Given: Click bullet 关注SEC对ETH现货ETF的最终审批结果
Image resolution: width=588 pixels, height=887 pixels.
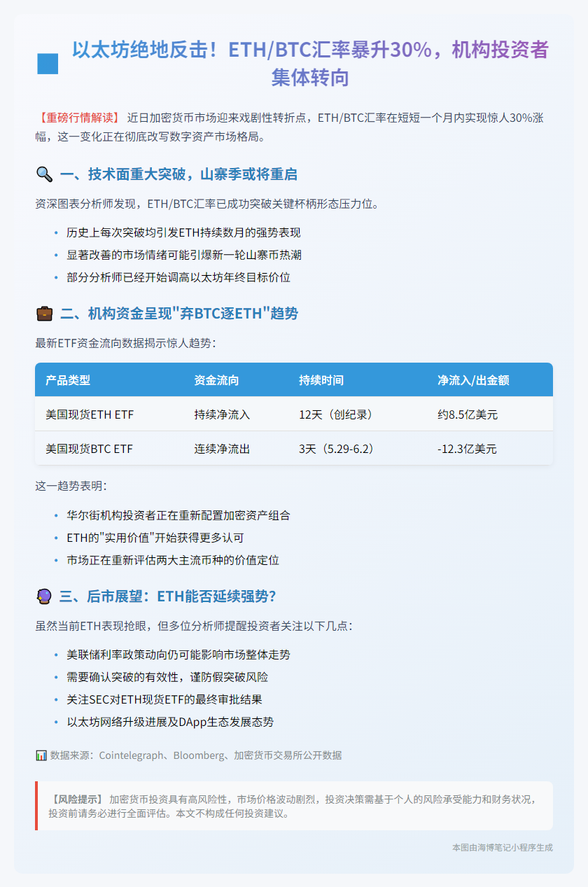Looking at the screenshot, I should click(164, 699).
